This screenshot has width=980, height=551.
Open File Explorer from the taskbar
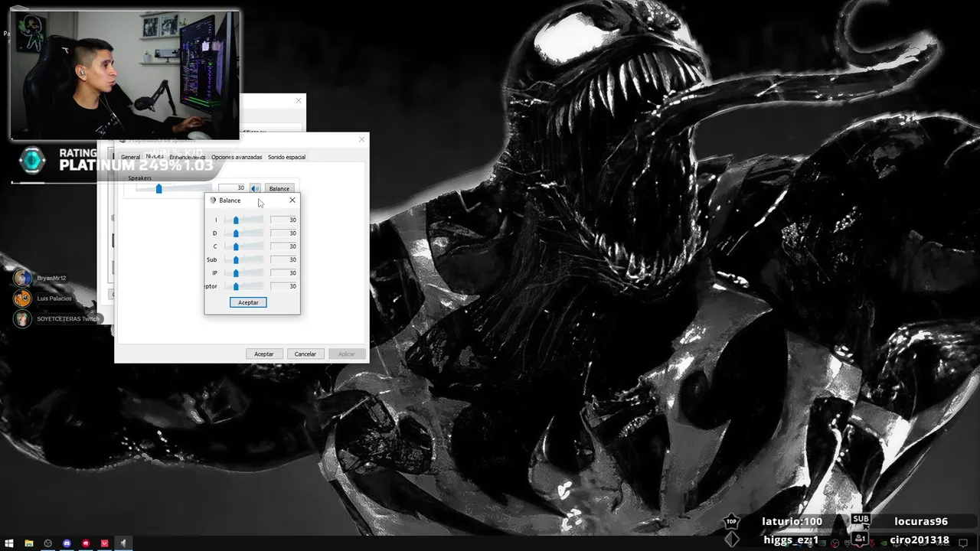(x=28, y=543)
